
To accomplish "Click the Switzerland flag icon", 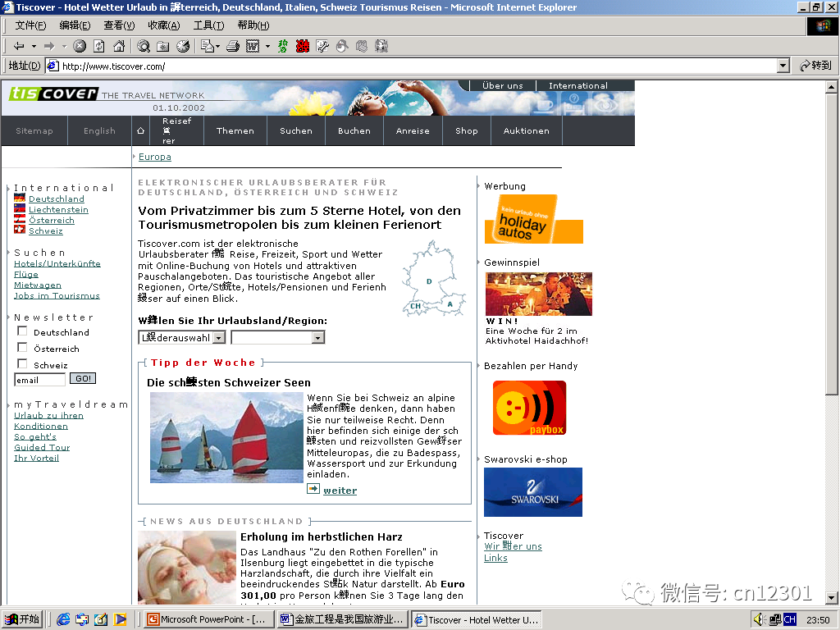I will (x=20, y=230).
